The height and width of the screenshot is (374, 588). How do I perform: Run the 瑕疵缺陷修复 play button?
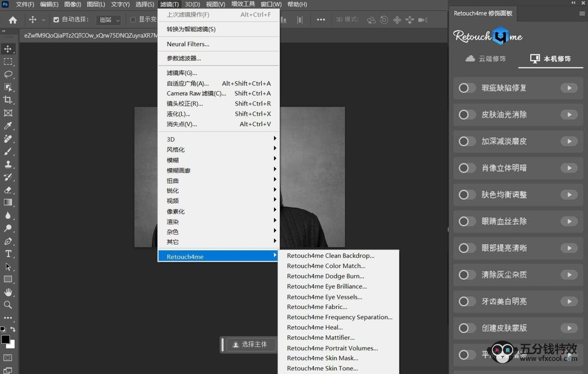coord(569,88)
